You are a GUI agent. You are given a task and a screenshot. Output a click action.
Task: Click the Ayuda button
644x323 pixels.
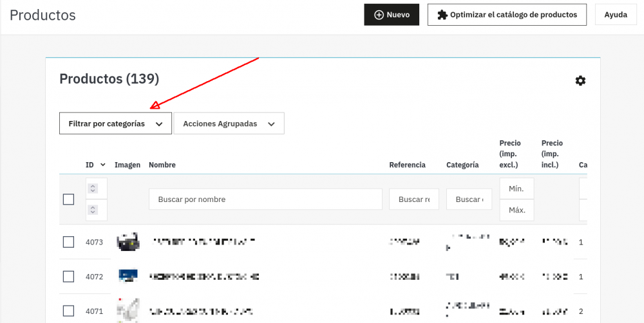pos(616,15)
